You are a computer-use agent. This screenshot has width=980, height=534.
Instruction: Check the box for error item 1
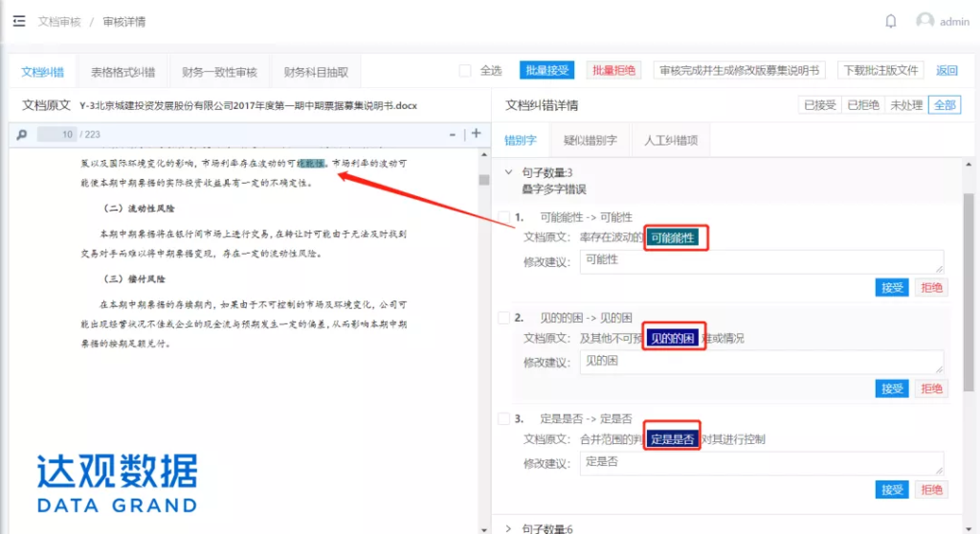(504, 217)
